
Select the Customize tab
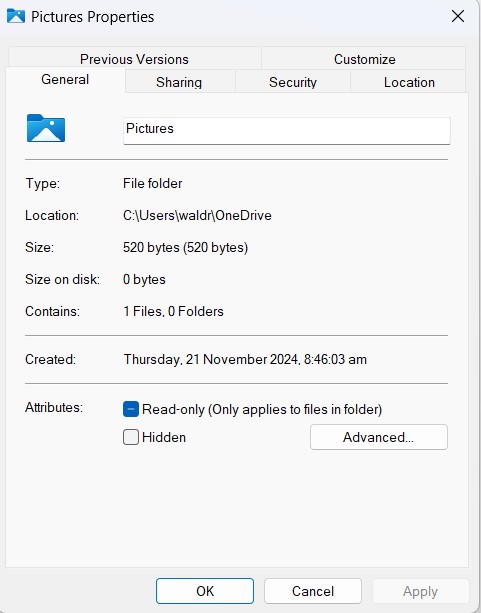pos(364,59)
